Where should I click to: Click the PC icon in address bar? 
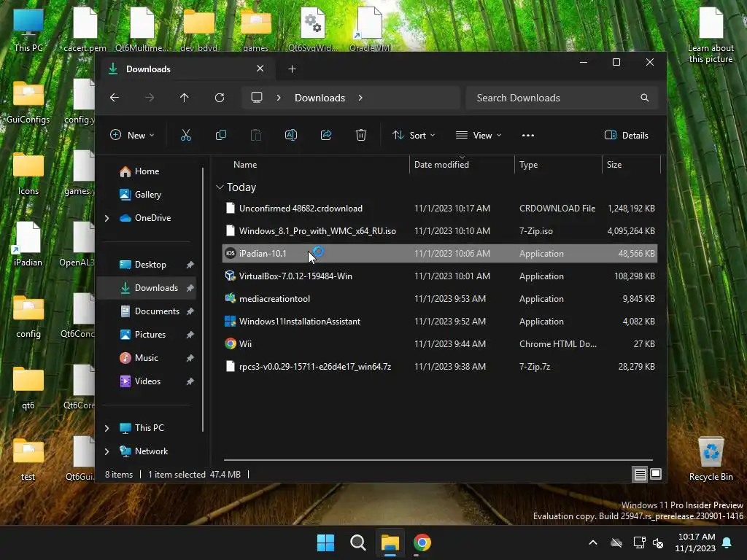[257, 98]
